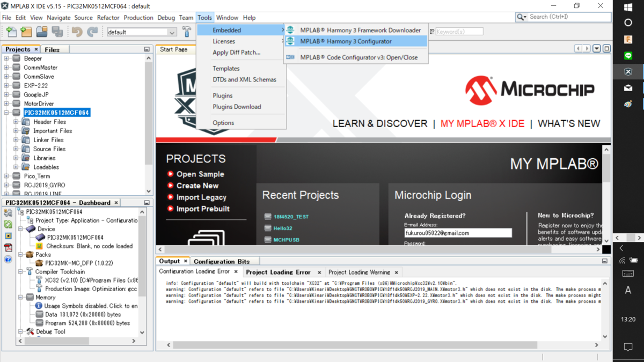Click Import Prebuilt link
644x362 pixels.
203,209
